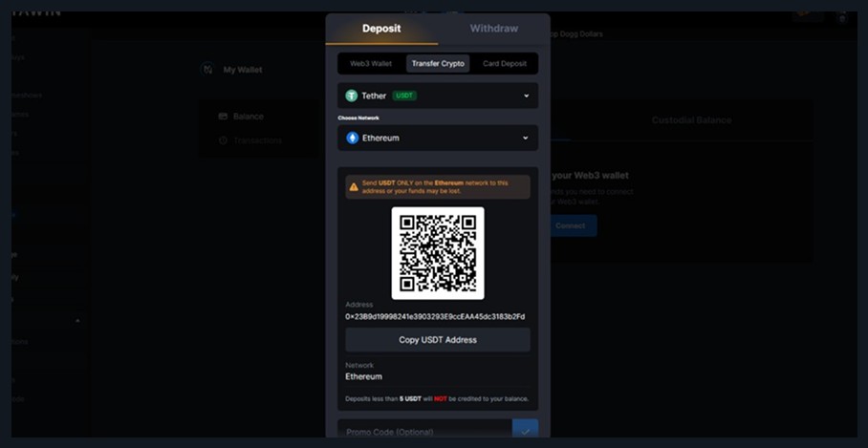Image resolution: width=868 pixels, height=448 pixels.
Task: Choose the Web3 Wallet deposit option
Action: pyautogui.click(x=371, y=64)
